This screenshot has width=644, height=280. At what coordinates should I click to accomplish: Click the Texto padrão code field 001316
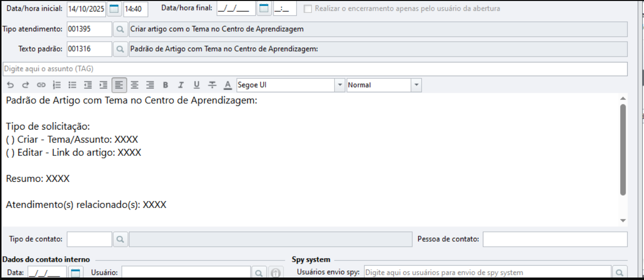[x=90, y=49]
